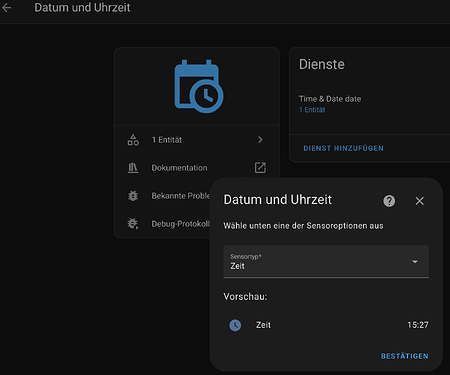Click the Zeit clock icon in preview

235,325
